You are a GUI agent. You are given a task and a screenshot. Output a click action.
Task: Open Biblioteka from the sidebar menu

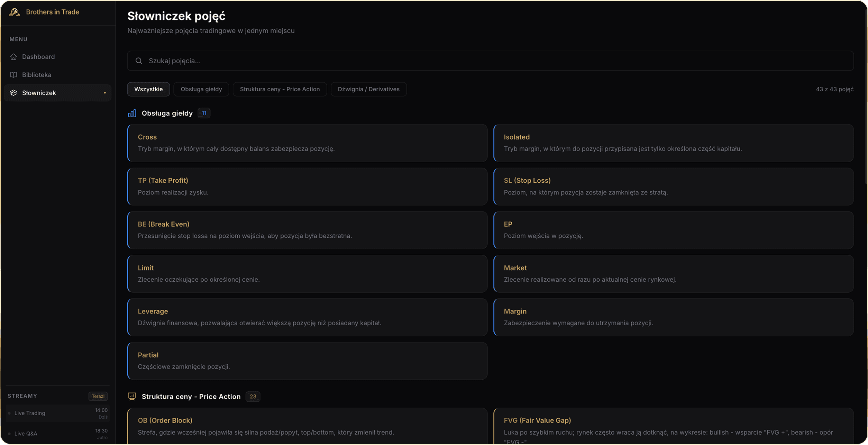click(37, 75)
